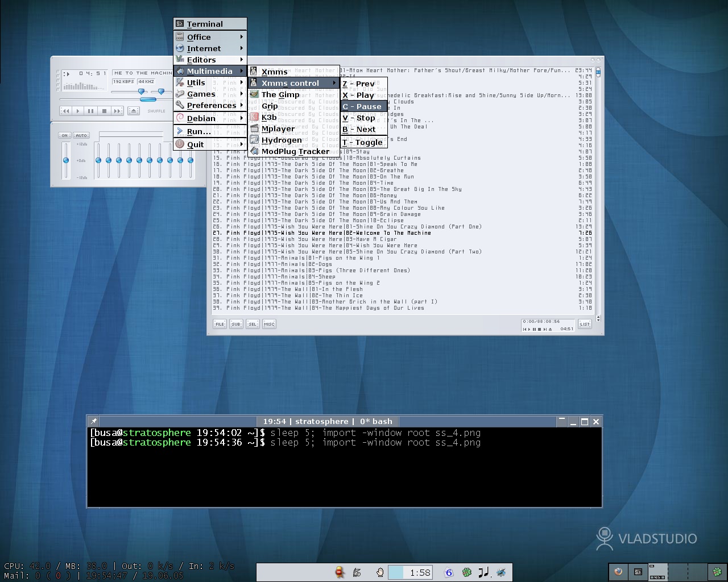The image size is (728, 582).
Task: Skip to next track in XMMS player
Action: point(117,111)
